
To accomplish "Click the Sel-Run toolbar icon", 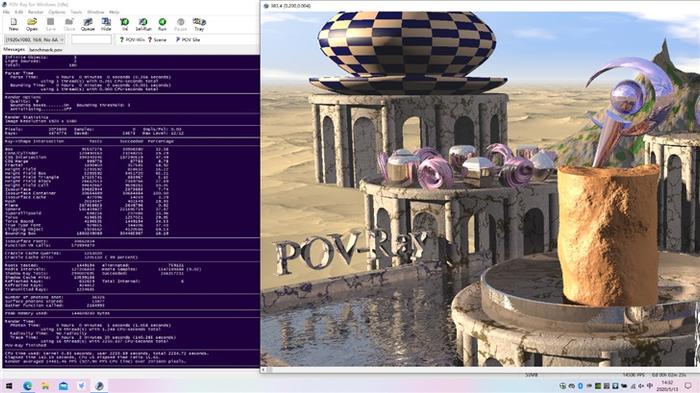I will (143, 24).
